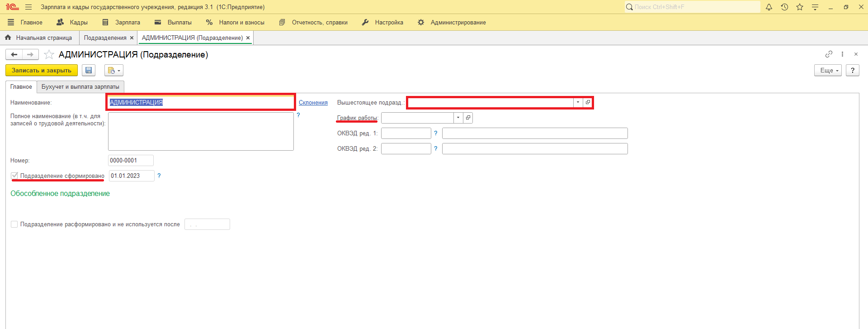Open favorites star in title bar
The image size is (868, 329).
click(800, 7)
